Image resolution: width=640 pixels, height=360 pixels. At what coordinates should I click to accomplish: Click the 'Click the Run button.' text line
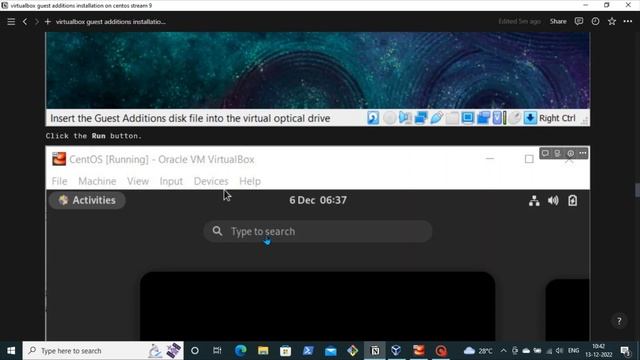93,136
